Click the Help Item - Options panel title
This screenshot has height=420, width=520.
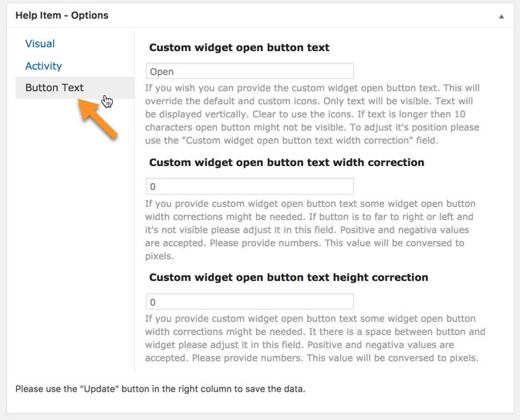pyautogui.click(x=62, y=15)
